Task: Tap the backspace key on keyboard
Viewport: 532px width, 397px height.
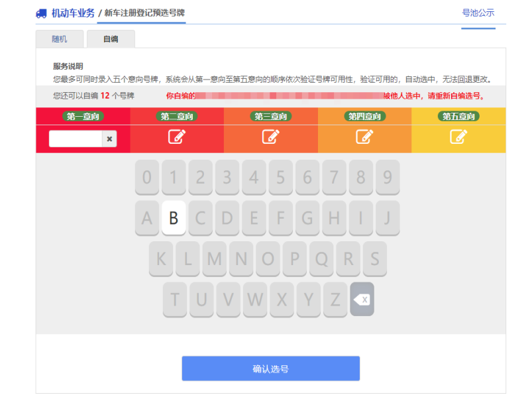Action: click(x=362, y=300)
